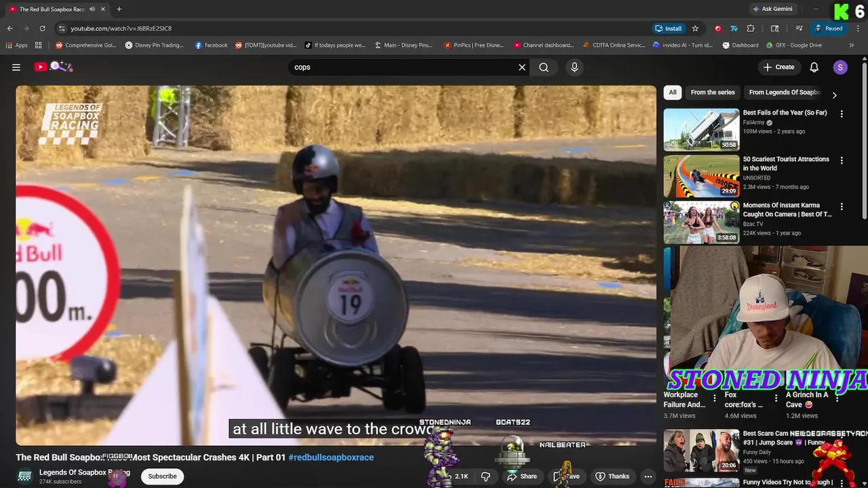Open PinPics Free Disney bookmark
The image size is (868, 488).
474,45
